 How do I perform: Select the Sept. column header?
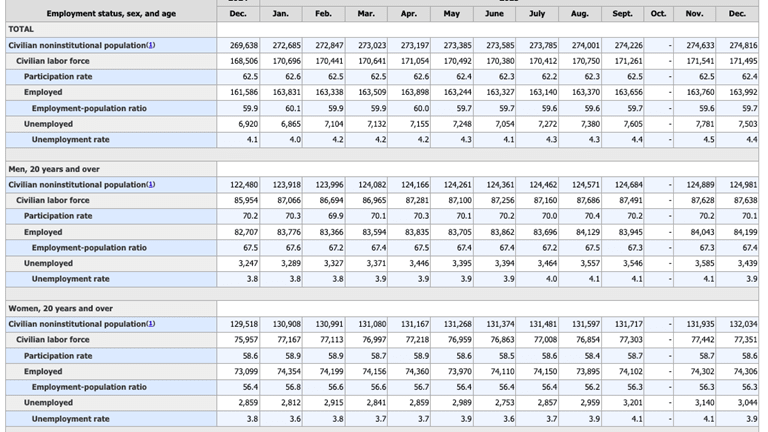(x=623, y=14)
